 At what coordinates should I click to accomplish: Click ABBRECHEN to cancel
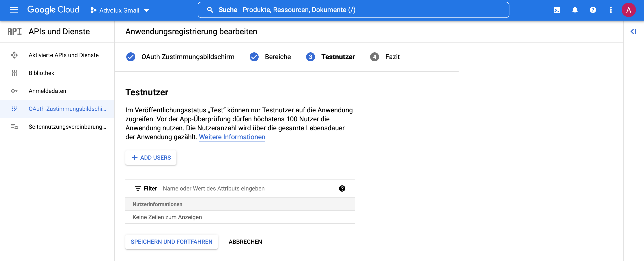coord(245,242)
